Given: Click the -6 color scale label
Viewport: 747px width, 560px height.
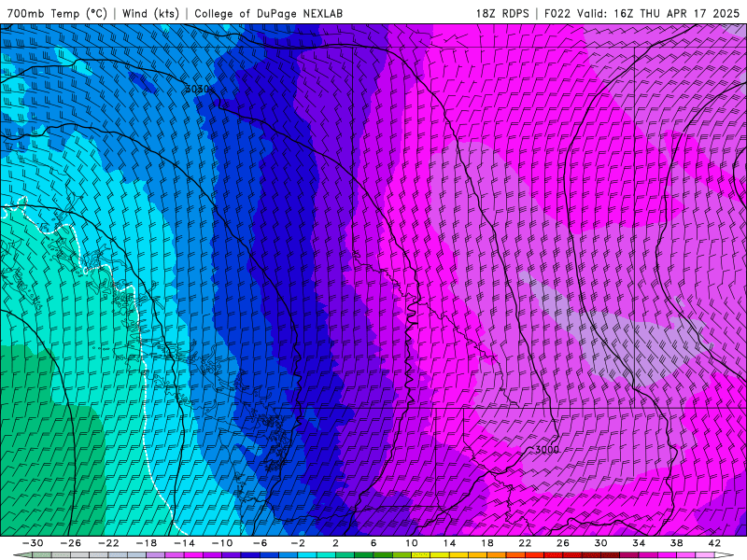Looking at the screenshot, I should point(260,543).
